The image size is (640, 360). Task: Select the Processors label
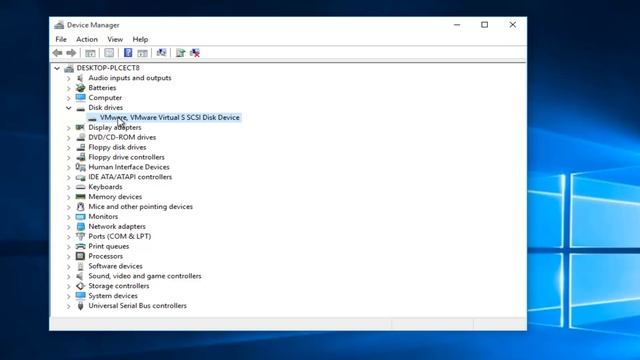[105, 256]
